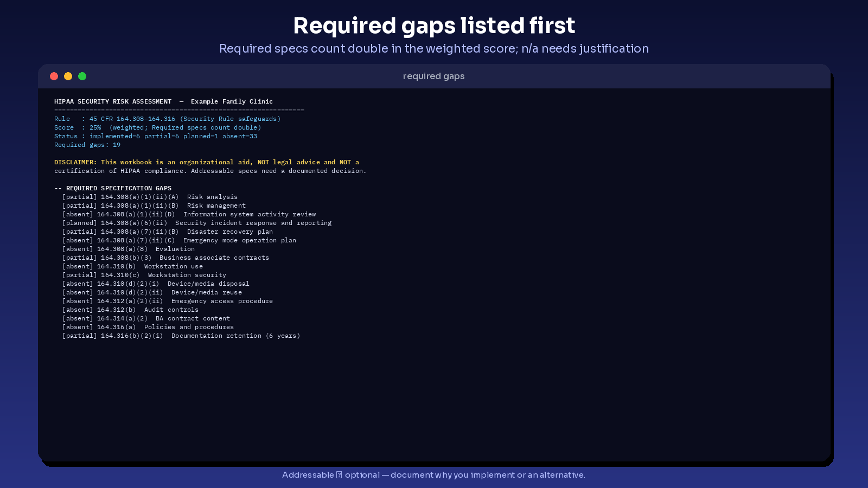868x488 pixels.
Task: Click the 'Audit controls' row
Action: [x=130, y=310]
